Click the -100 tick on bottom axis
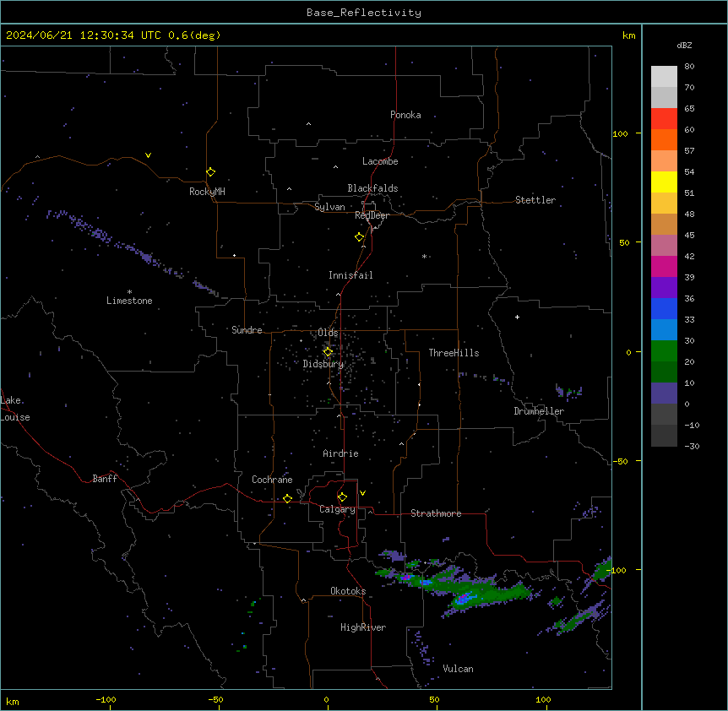The height and width of the screenshot is (711, 728). point(106,699)
